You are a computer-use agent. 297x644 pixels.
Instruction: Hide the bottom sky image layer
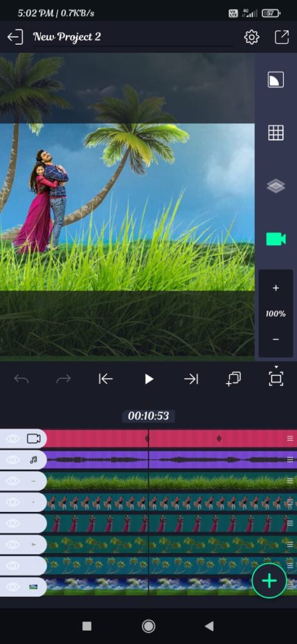click(x=13, y=587)
